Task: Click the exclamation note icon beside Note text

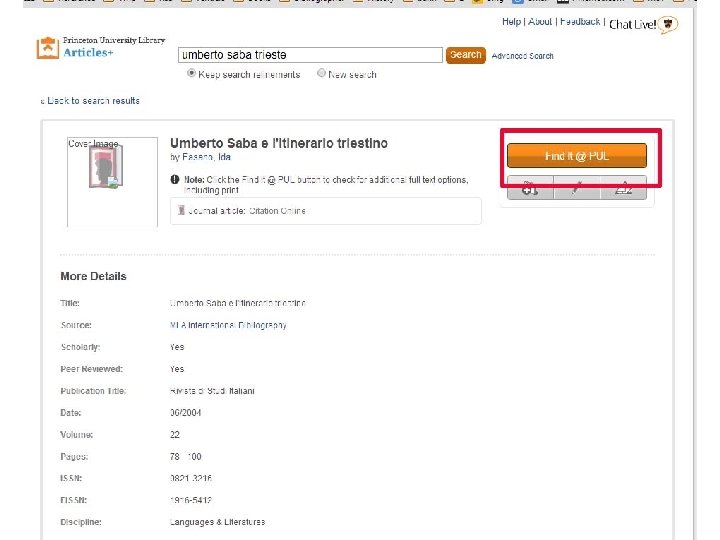Action: pos(175,180)
